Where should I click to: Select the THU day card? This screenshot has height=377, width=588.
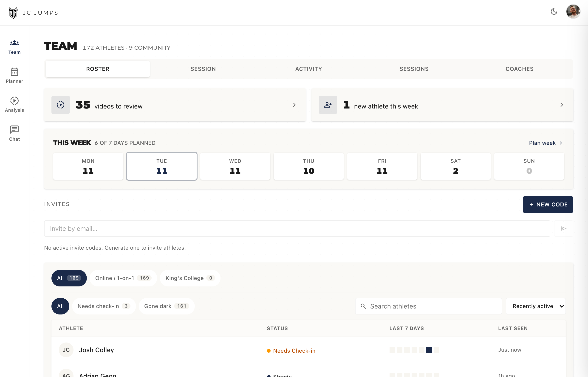tap(309, 166)
